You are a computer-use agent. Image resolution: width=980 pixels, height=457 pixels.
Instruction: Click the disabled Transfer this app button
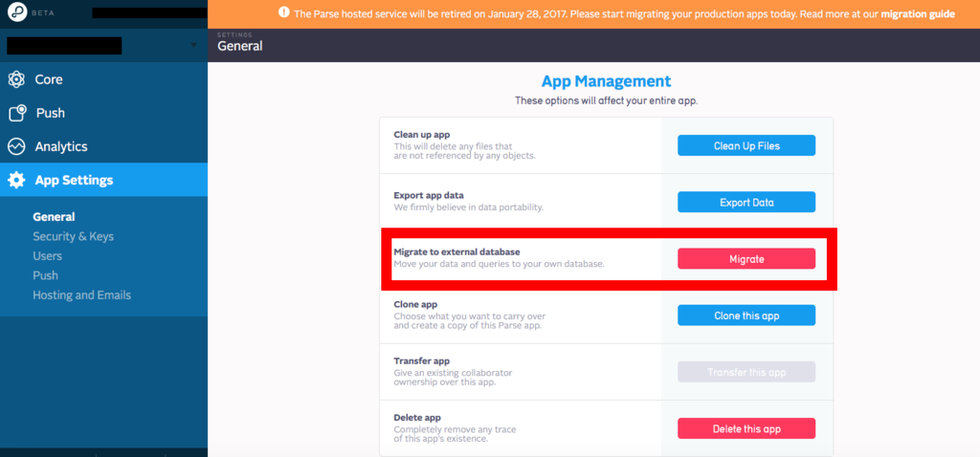point(746,372)
